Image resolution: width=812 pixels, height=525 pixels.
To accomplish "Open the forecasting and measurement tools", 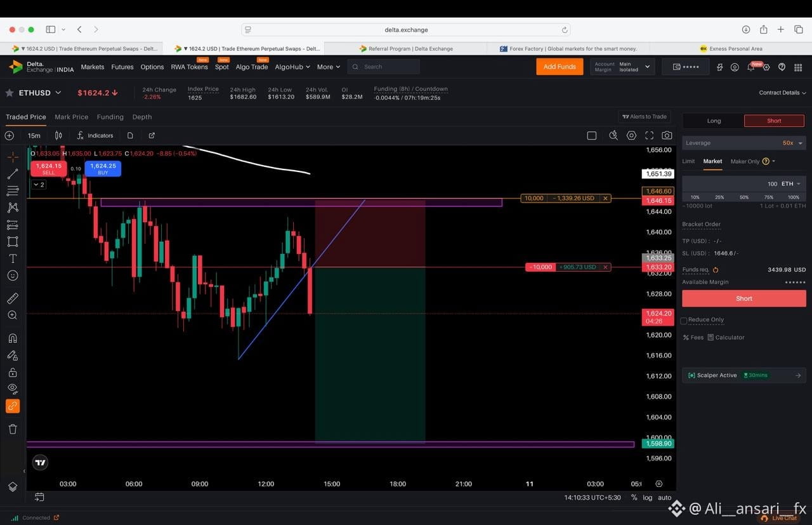I will (x=13, y=225).
